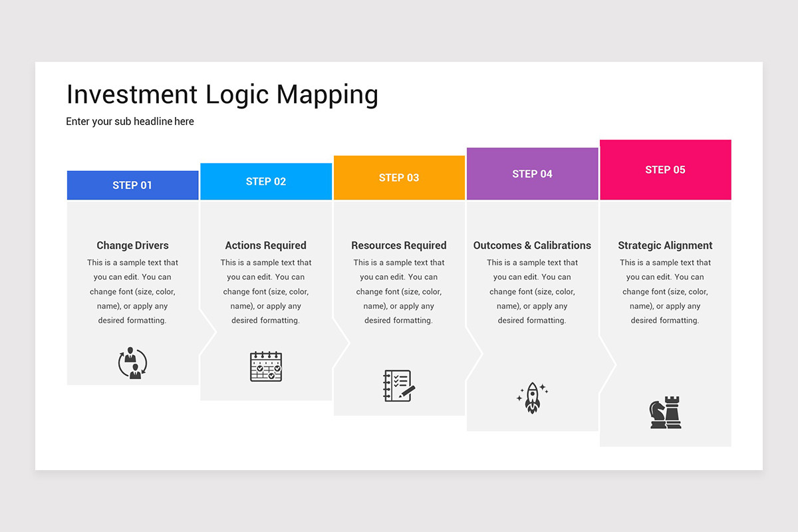Click the people rotation icon under Change Drivers
Image resolution: width=798 pixels, height=532 pixels.
[x=132, y=363]
